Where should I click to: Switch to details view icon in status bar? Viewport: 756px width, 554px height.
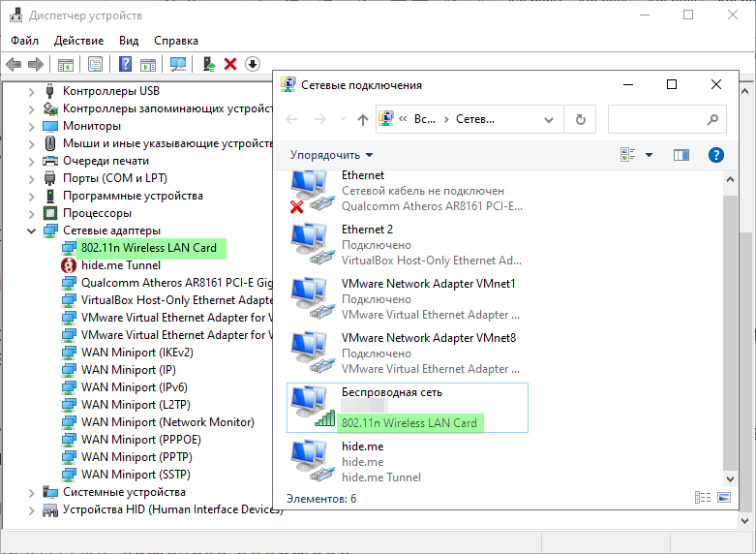coord(703,497)
